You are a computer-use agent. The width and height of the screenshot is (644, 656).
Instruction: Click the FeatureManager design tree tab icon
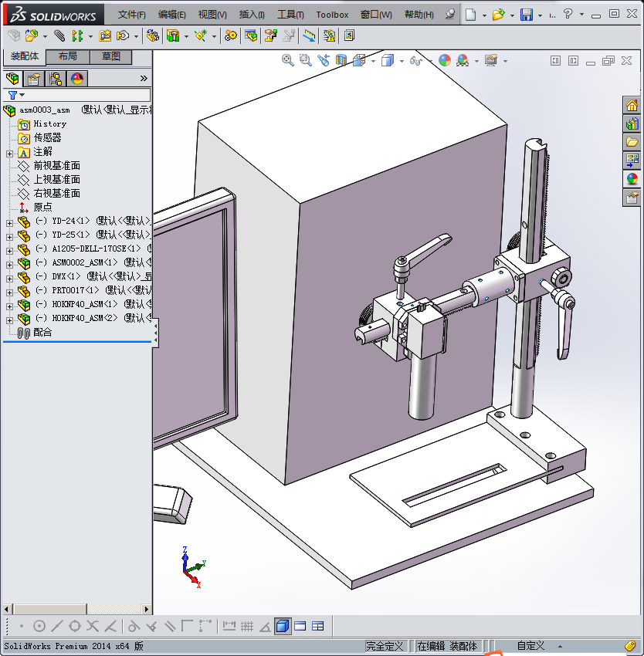12,78
